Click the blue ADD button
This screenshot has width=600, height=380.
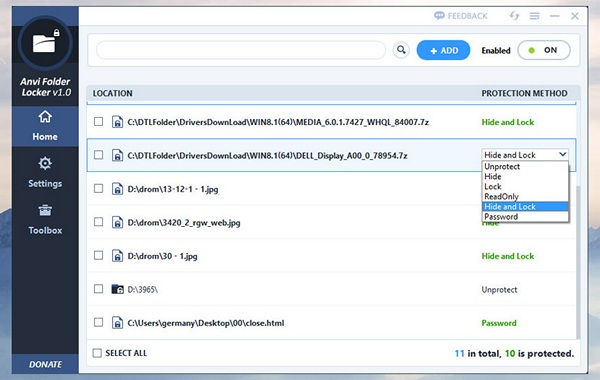point(443,50)
